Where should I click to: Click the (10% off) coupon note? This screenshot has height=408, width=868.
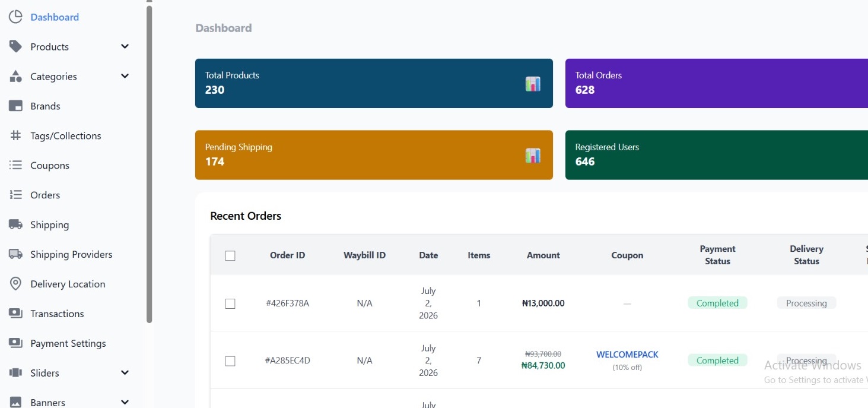[627, 368]
